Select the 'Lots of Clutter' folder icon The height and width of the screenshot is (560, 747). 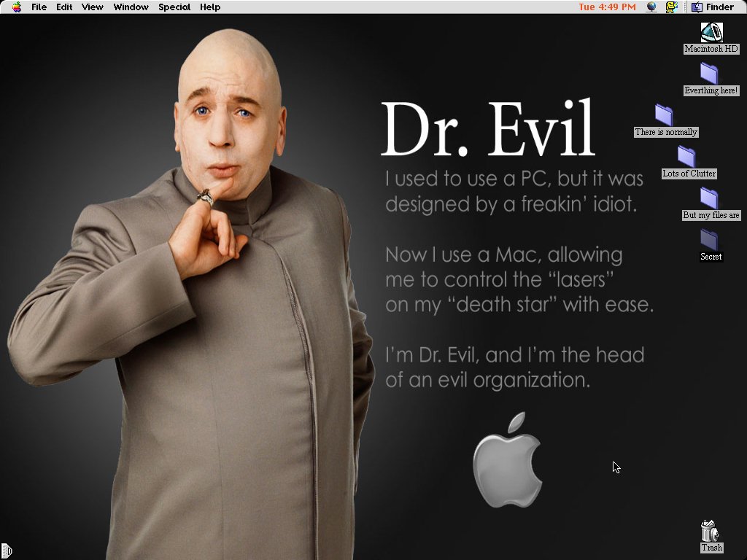pos(686,157)
